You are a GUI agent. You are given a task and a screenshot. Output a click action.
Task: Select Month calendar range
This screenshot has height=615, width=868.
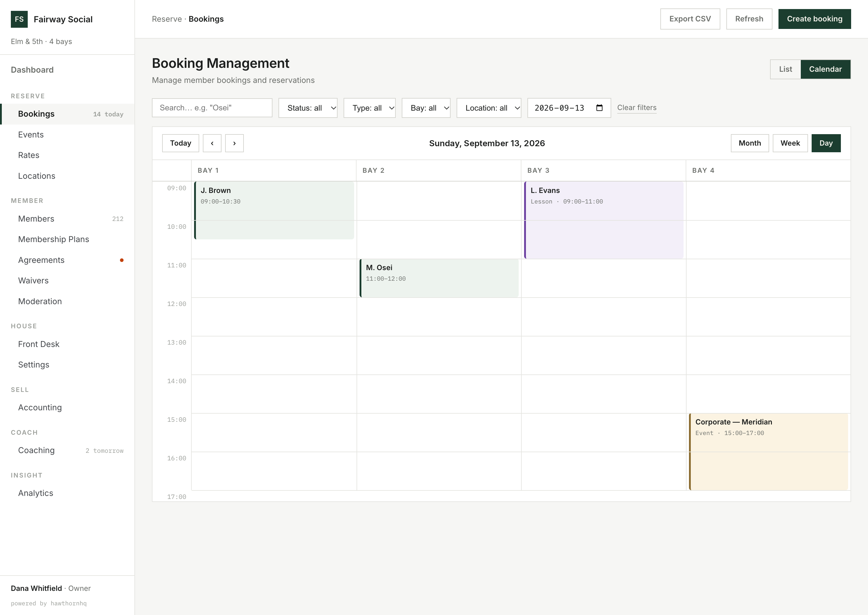tap(750, 143)
